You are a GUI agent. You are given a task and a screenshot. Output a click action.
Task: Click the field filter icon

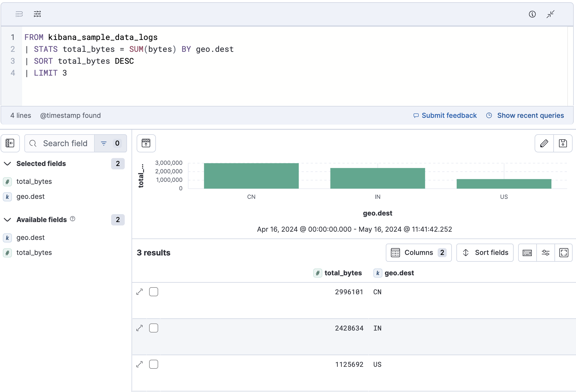(104, 144)
